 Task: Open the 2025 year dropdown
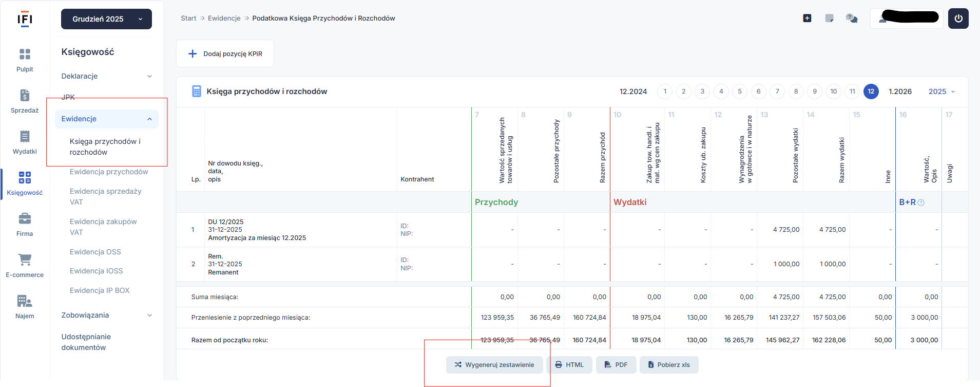click(x=941, y=91)
